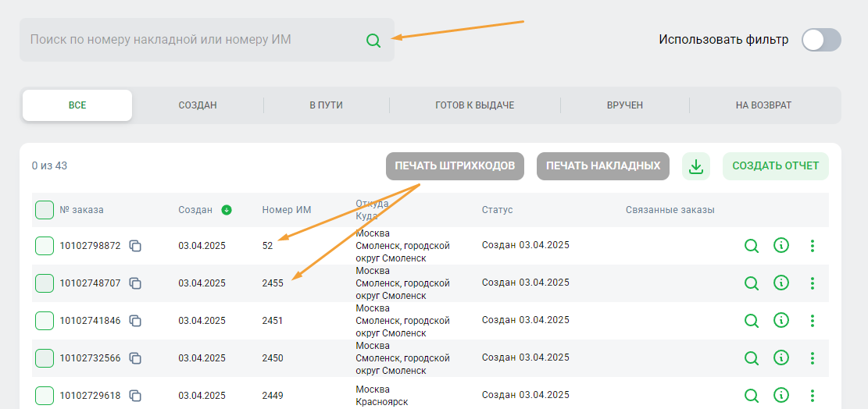The image size is (868, 409).
Task: Sort by 'Создан' column arrow
Action: tap(227, 210)
